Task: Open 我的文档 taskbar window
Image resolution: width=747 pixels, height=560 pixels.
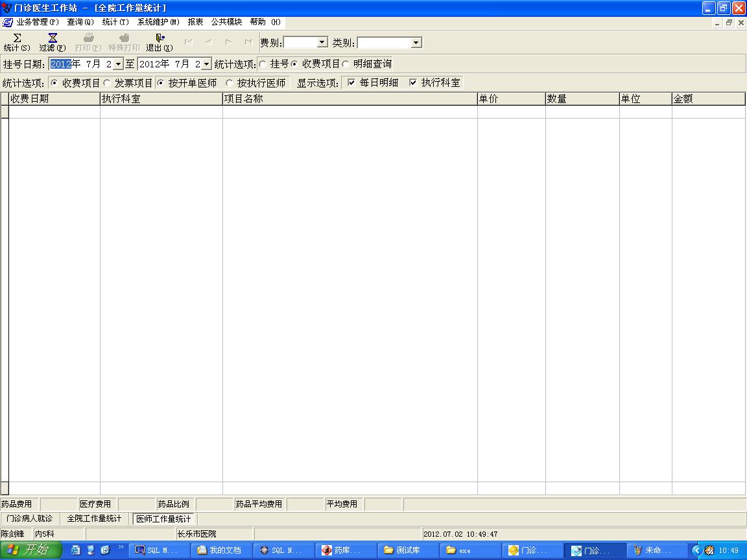Action: tap(222, 550)
